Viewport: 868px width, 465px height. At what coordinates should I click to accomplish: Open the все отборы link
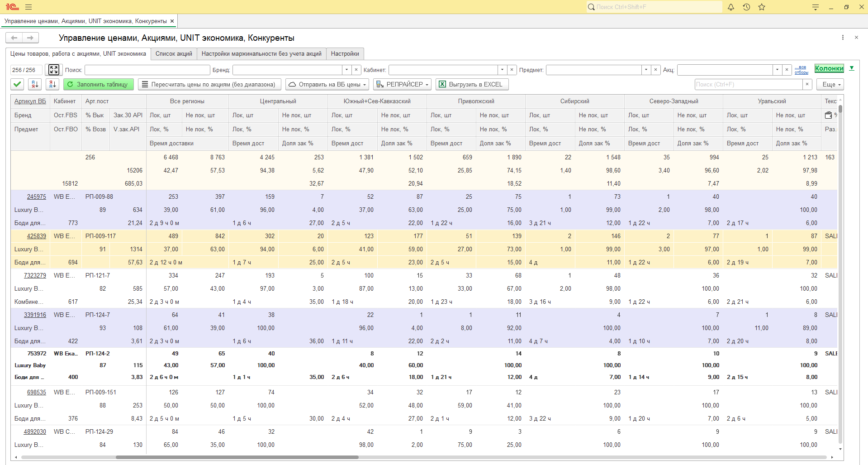click(x=802, y=70)
